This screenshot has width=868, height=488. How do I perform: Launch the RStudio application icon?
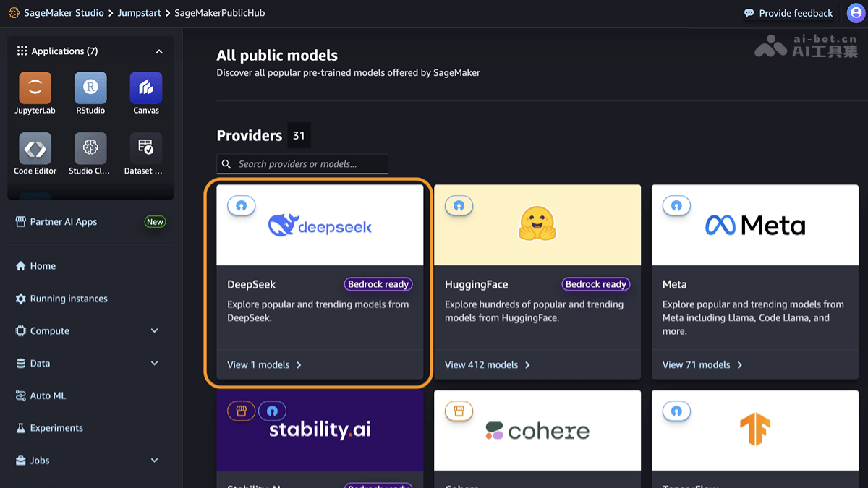click(90, 88)
